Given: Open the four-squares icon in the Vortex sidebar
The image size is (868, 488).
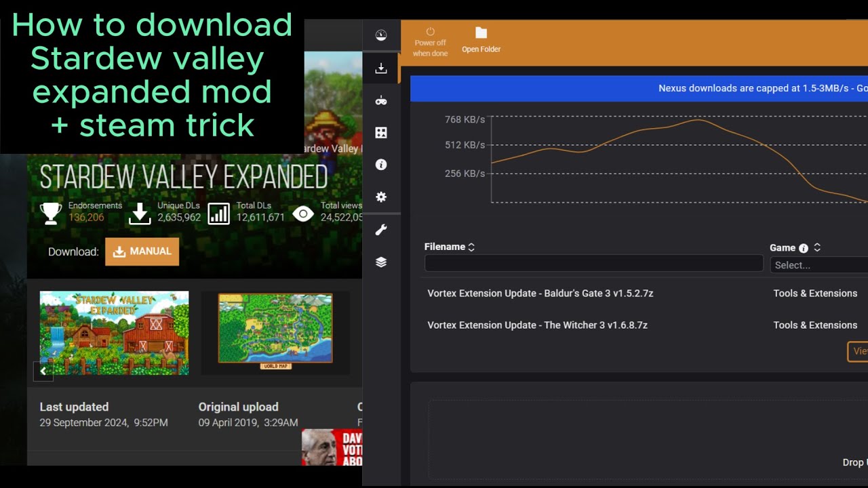Looking at the screenshot, I should [x=381, y=133].
